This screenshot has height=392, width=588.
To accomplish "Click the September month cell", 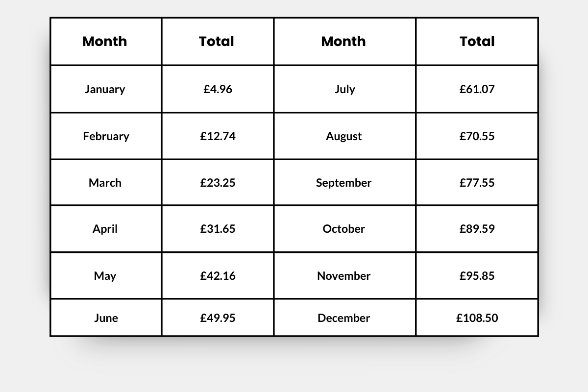I will [x=344, y=183].
